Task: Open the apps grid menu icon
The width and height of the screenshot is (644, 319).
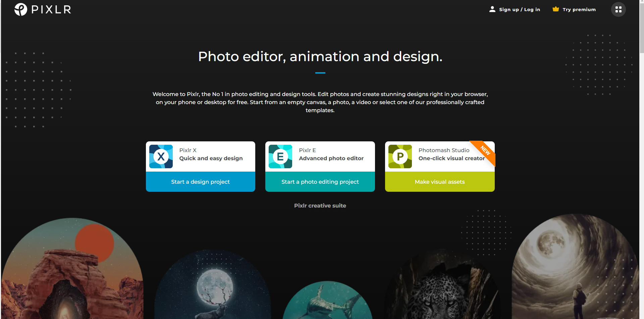Action: point(618,9)
